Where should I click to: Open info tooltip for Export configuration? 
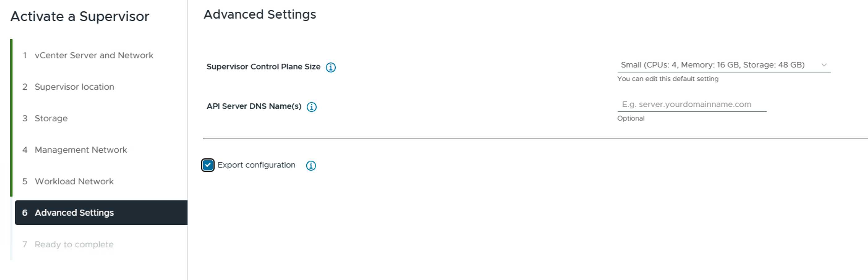tap(311, 165)
